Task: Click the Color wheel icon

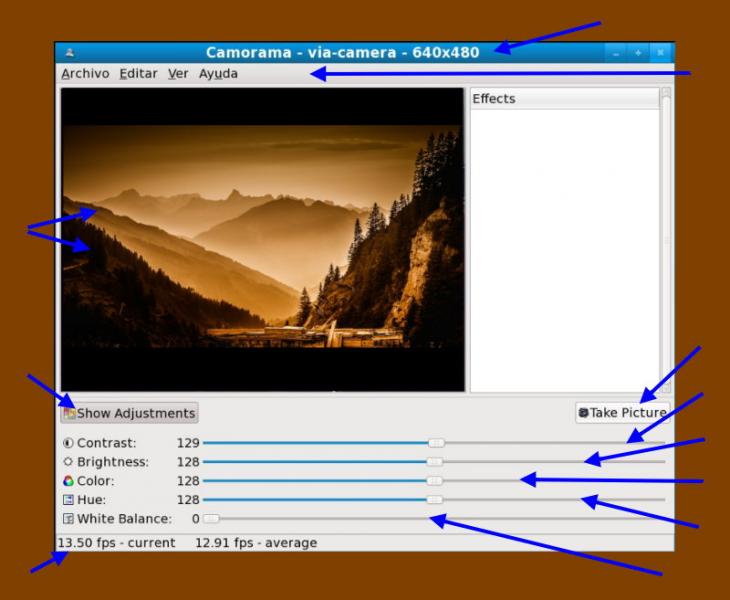Action: click(68, 480)
